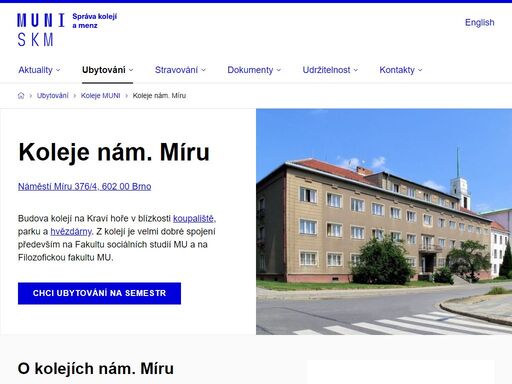Open the Udržitelnost menu
Screen dimensions: 512x384
click(x=330, y=70)
